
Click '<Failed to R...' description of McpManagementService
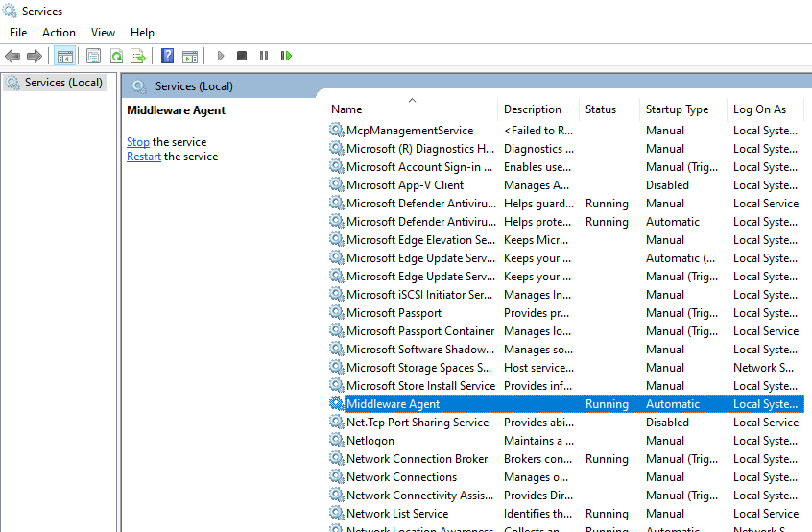(x=538, y=130)
